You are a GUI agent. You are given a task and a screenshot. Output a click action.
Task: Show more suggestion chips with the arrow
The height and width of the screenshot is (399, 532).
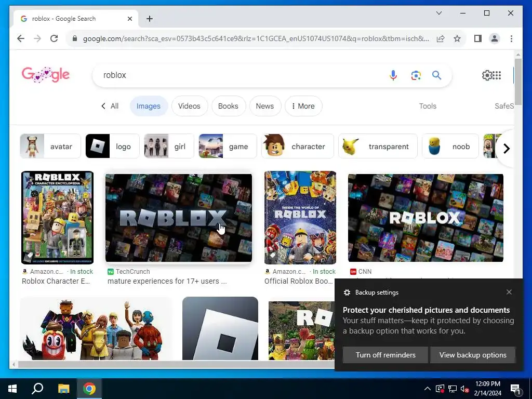[506, 148]
